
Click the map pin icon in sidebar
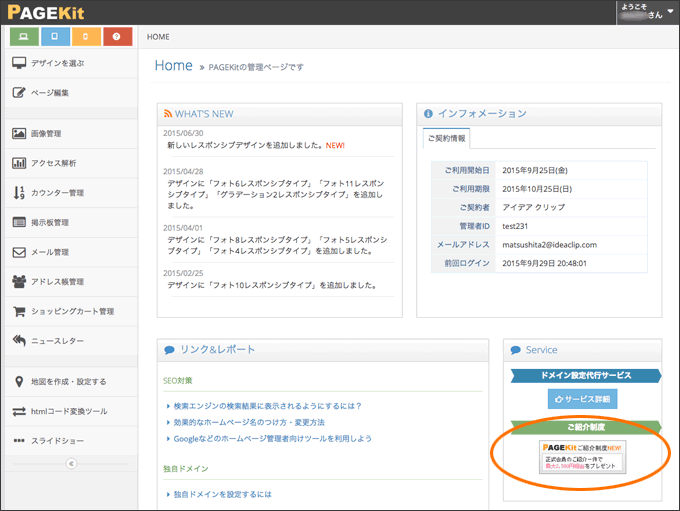point(19,382)
